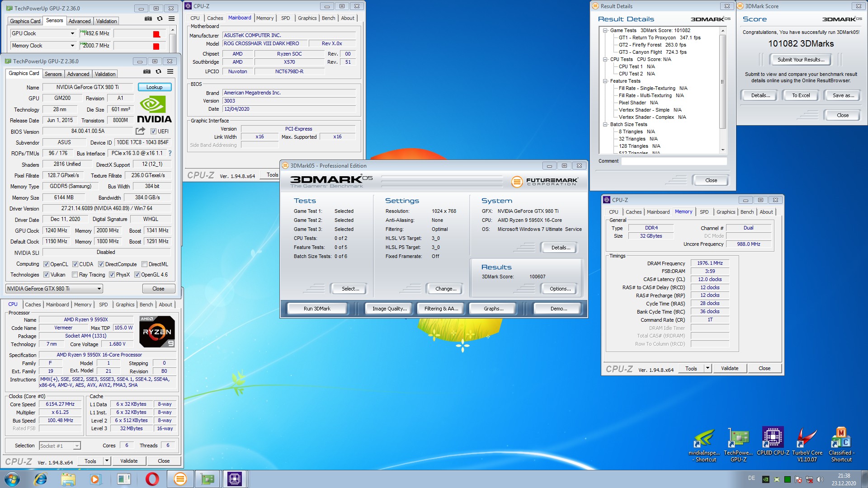This screenshot has width=868, height=488.
Task: Open Socket #1 selection dropdown
Action: tap(60, 446)
